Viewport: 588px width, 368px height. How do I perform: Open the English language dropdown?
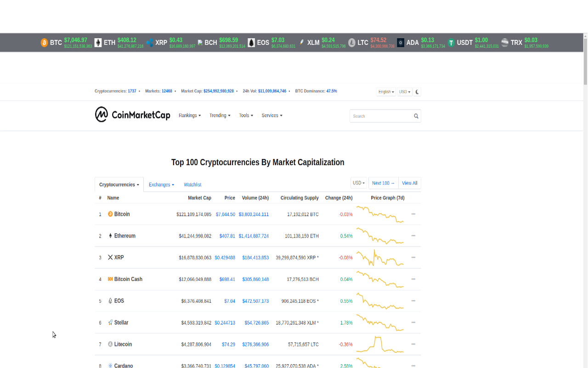pyautogui.click(x=386, y=92)
